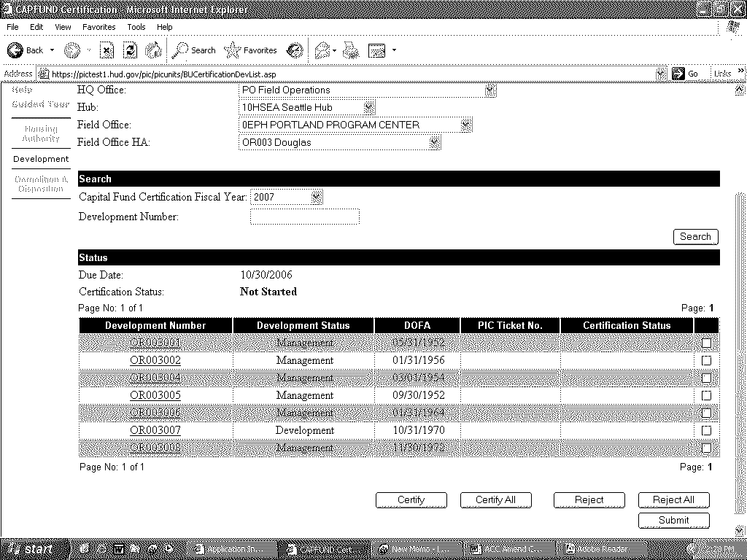Tick the checkbox for OR003005 row

(x=705, y=395)
